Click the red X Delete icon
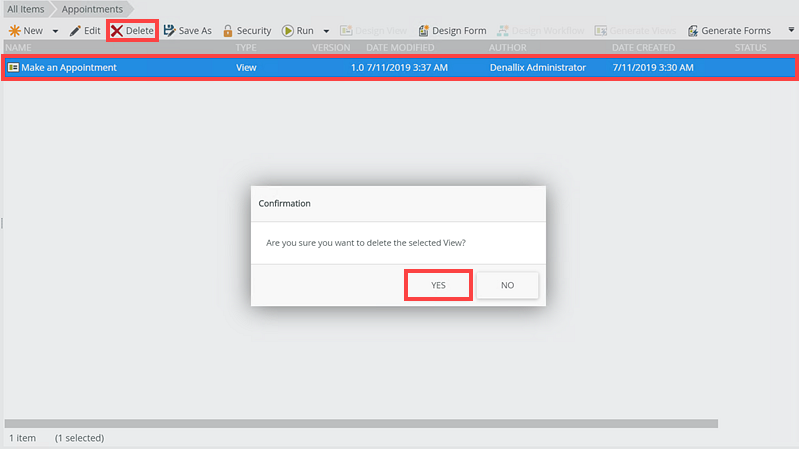The image size is (799, 449). pos(117,31)
